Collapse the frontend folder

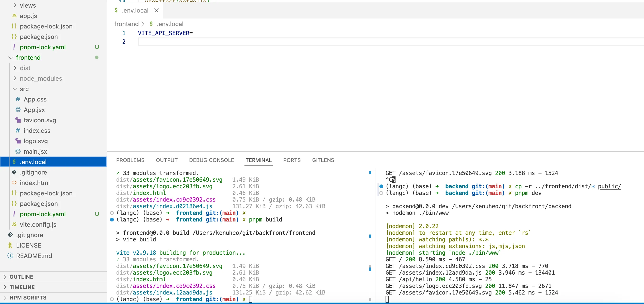(x=11, y=57)
